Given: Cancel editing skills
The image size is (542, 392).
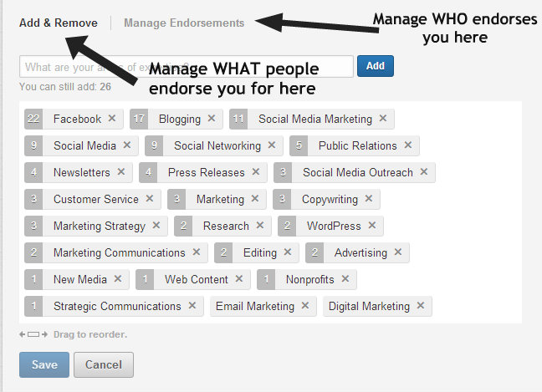Looking at the screenshot, I should pos(104,364).
